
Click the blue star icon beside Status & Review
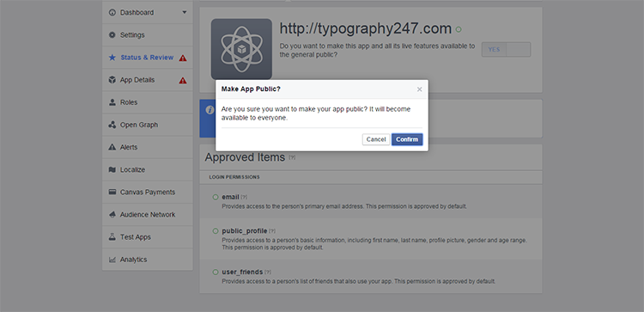pos(112,58)
